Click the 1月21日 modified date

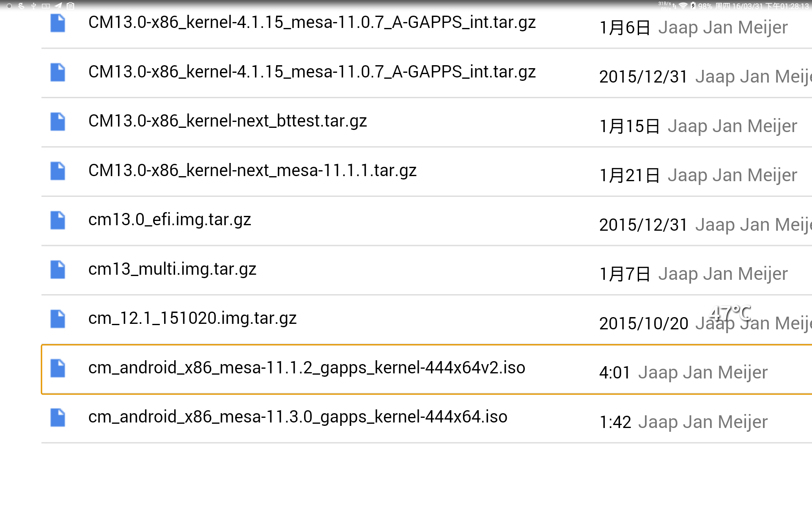pyautogui.click(x=630, y=175)
